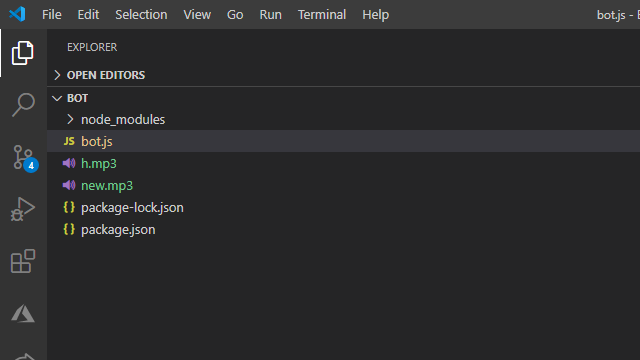Click the JS icon beside bot.js
Viewport: 640px width, 360px height.
coord(69,141)
